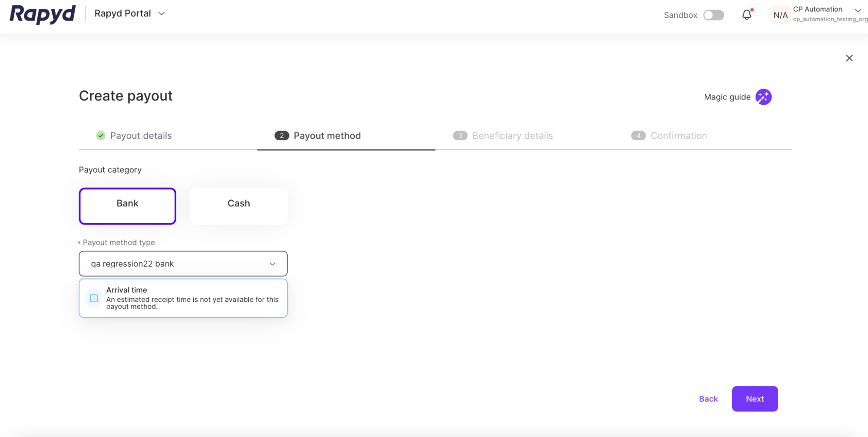This screenshot has height=437, width=868.
Task: Toggle Sandbox mode on
Action: click(713, 15)
